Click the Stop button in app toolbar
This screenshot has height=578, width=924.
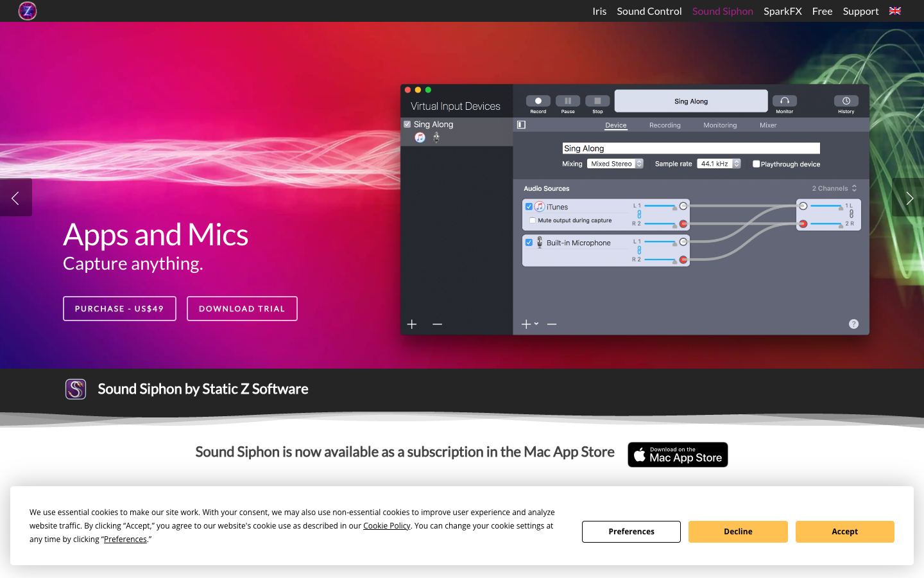(x=597, y=101)
